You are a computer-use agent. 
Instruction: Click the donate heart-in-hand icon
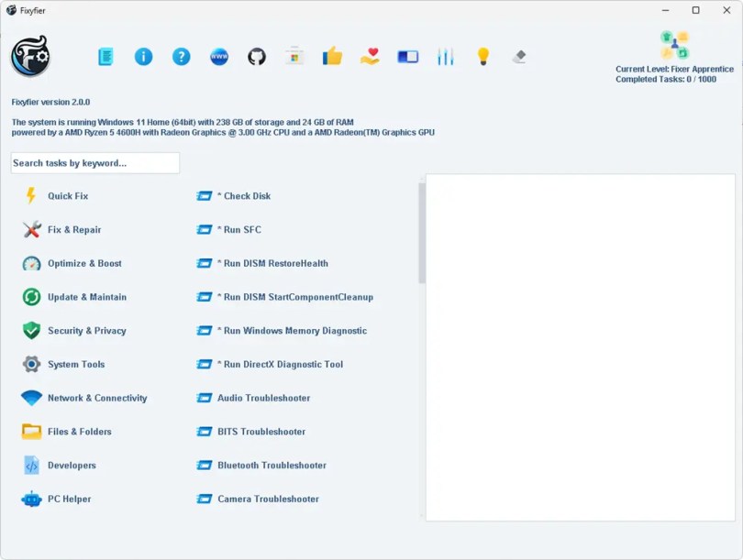click(x=370, y=56)
